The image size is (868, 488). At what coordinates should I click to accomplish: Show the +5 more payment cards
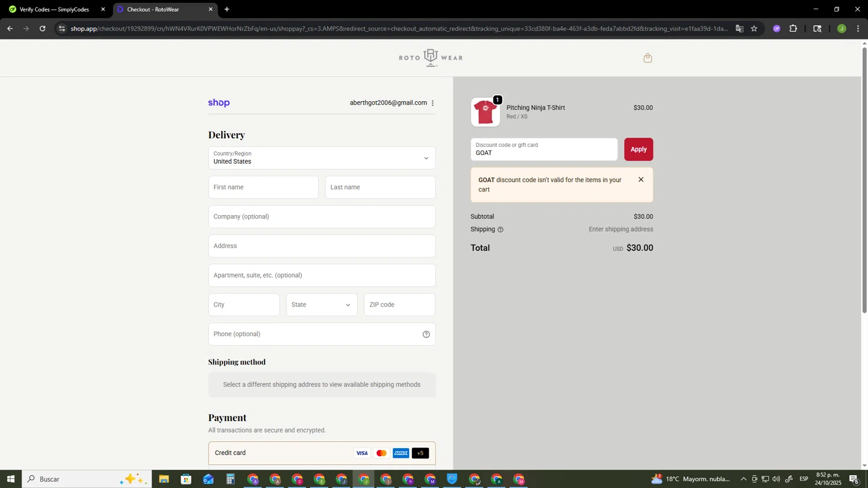tap(421, 453)
